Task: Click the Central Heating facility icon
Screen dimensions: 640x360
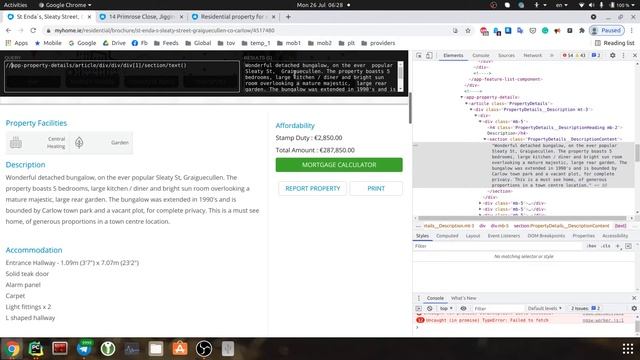Action: [16, 143]
